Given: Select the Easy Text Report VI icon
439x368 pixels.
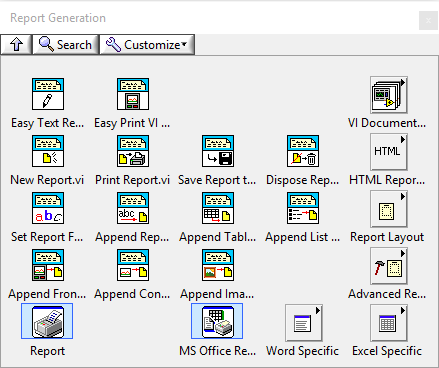Looking at the screenshot, I should pos(48,94).
